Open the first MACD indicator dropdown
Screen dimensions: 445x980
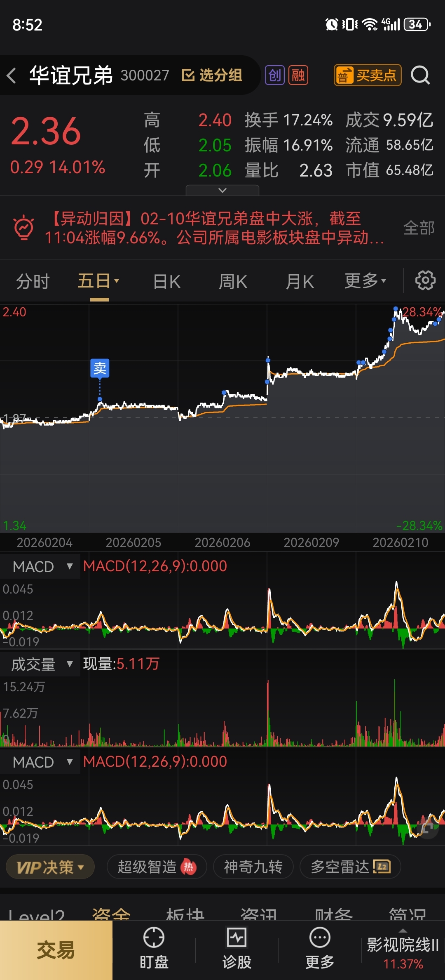tap(41, 566)
